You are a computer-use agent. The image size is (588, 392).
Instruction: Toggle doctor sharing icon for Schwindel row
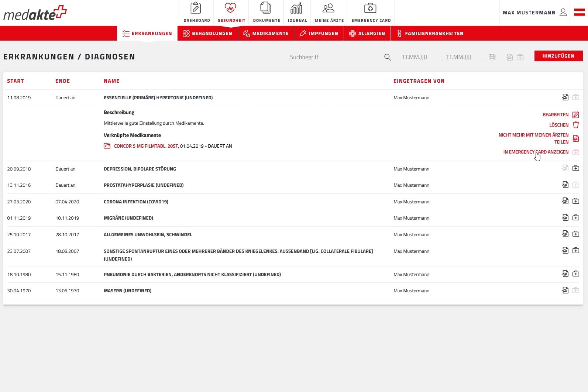(x=565, y=234)
